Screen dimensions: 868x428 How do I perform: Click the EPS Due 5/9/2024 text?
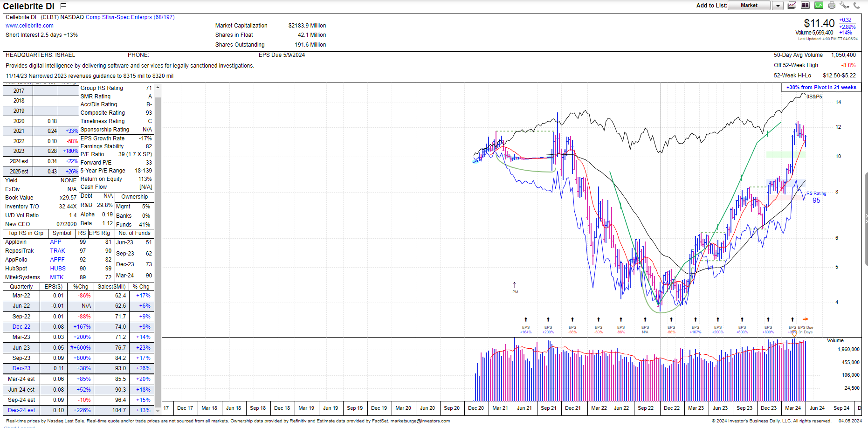click(x=282, y=55)
